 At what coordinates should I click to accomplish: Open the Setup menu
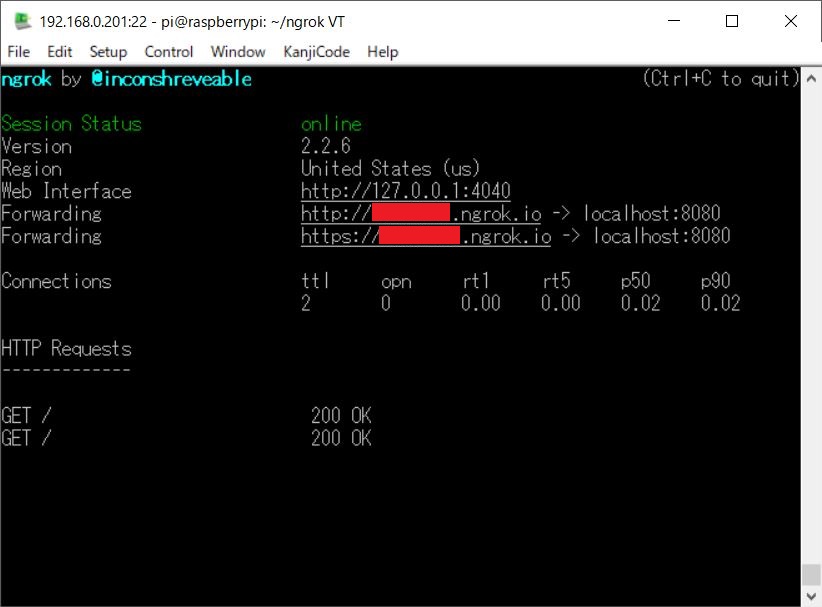[x=108, y=52]
